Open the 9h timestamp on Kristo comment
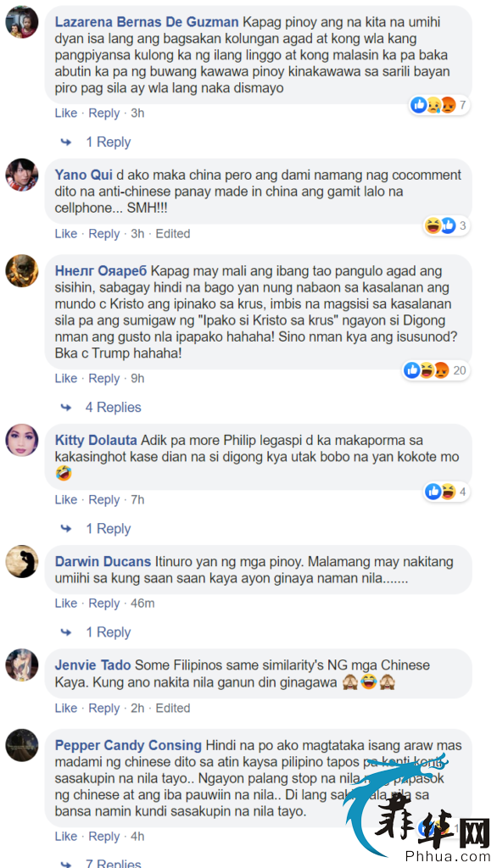 137,379
